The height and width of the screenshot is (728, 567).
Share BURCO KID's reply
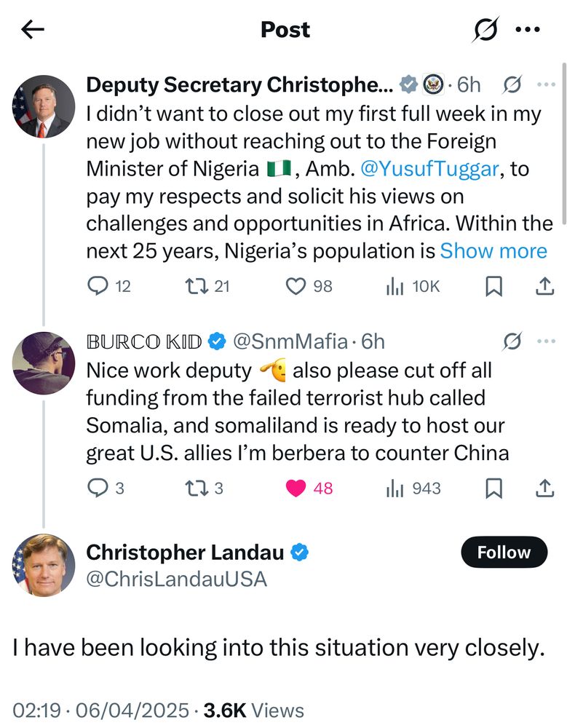(x=544, y=488)
